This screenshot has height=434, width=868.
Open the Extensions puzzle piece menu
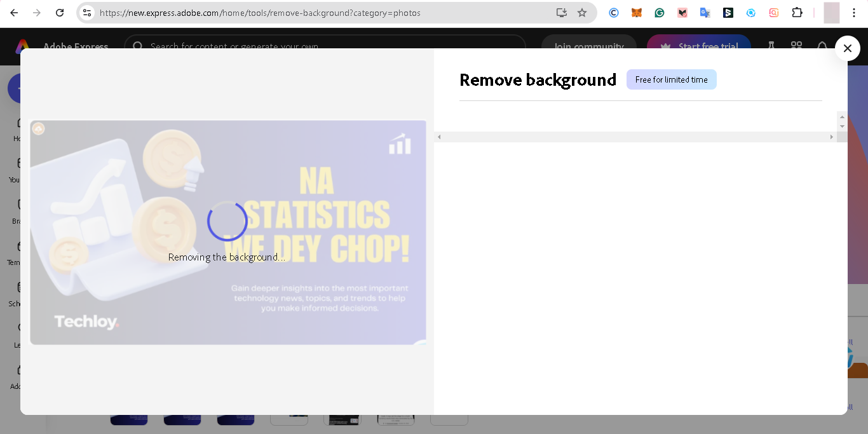click(x=797, y=13)
